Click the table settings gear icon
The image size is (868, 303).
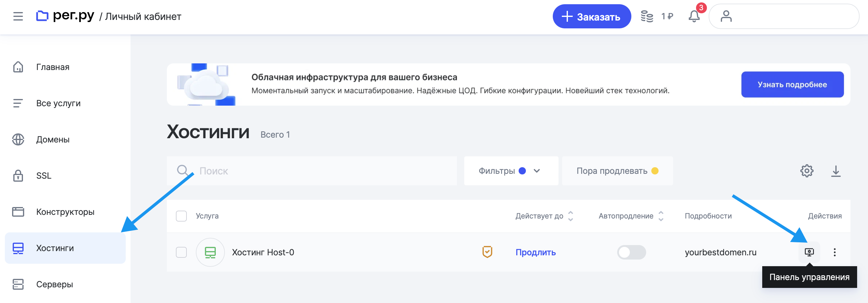[807, 171]
